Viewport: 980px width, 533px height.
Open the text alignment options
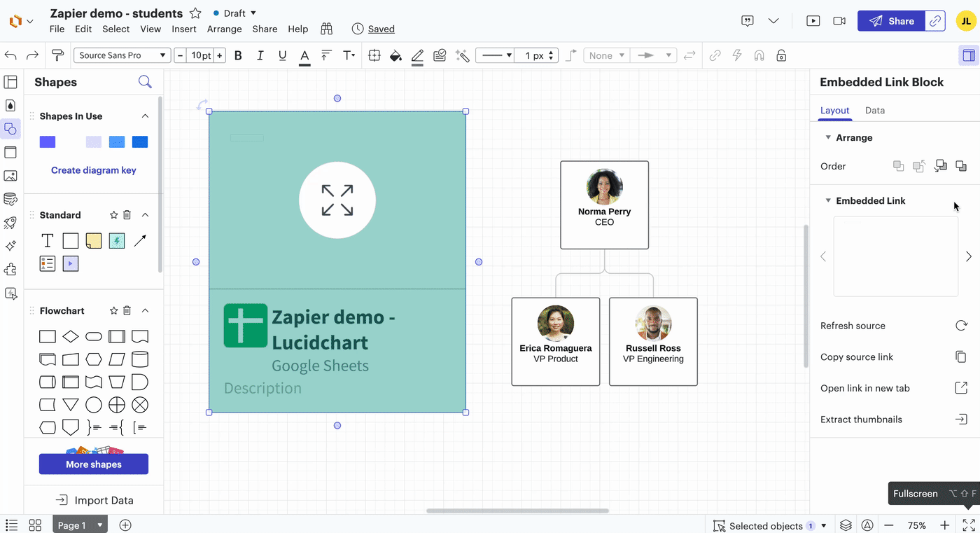[x=325, y=55]
